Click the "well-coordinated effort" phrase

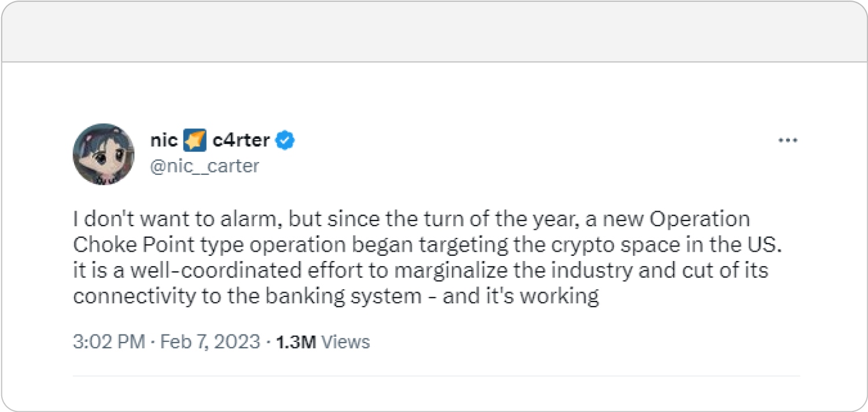coord(201,271)
